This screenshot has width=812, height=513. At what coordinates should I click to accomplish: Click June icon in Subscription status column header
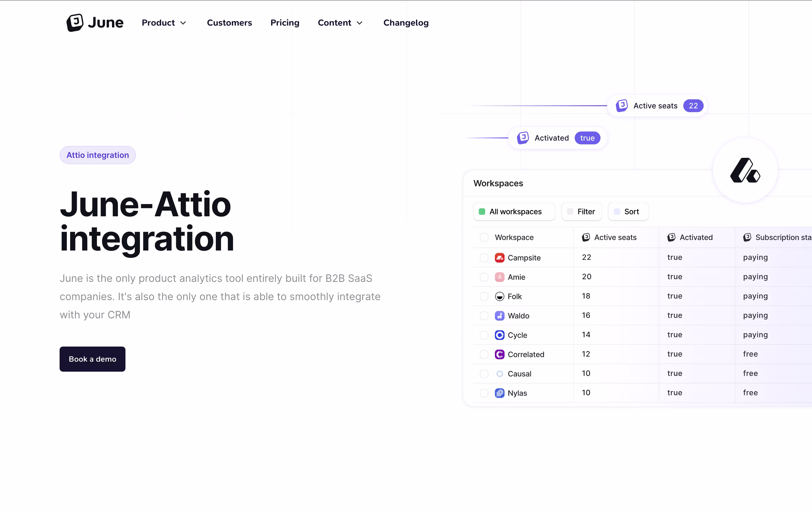pyautogui.click(x=747, y=237)
